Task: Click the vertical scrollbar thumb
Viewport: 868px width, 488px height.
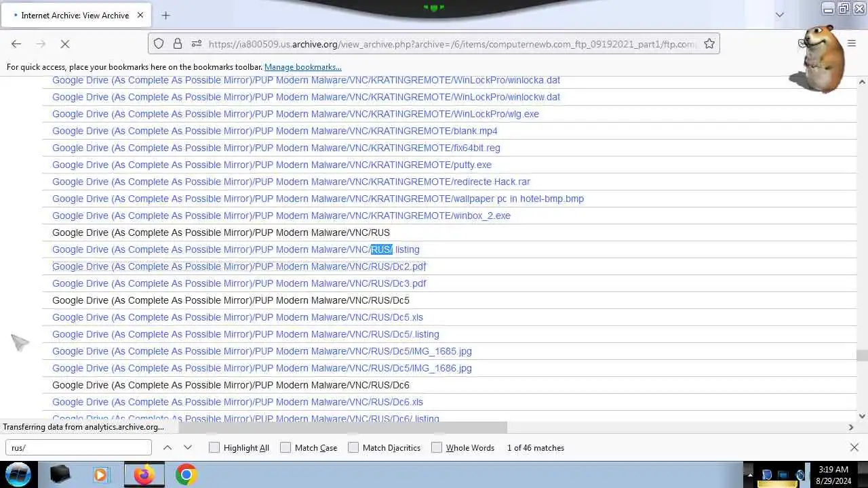Action: [862, 355]
